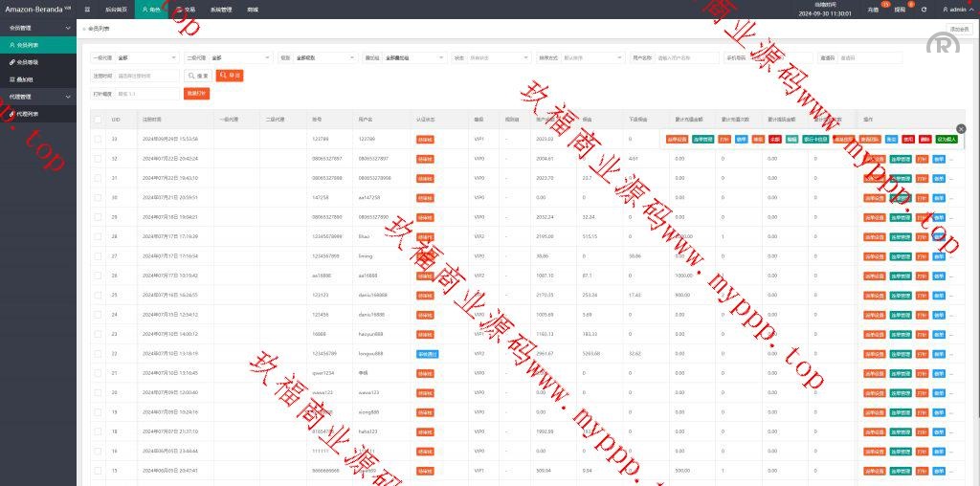This screenshot has height=486, width=980.
Task: Check the row checkbox for UID 28
Action: 98,236
